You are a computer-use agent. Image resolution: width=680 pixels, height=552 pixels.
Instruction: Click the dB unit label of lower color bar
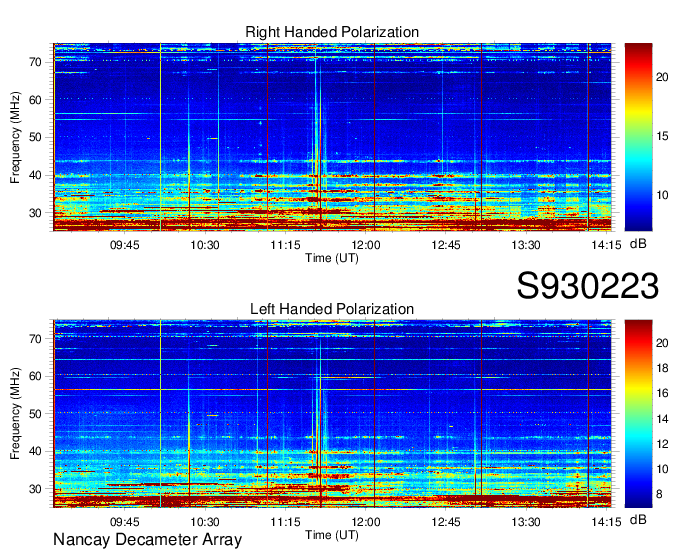[638, 520]
